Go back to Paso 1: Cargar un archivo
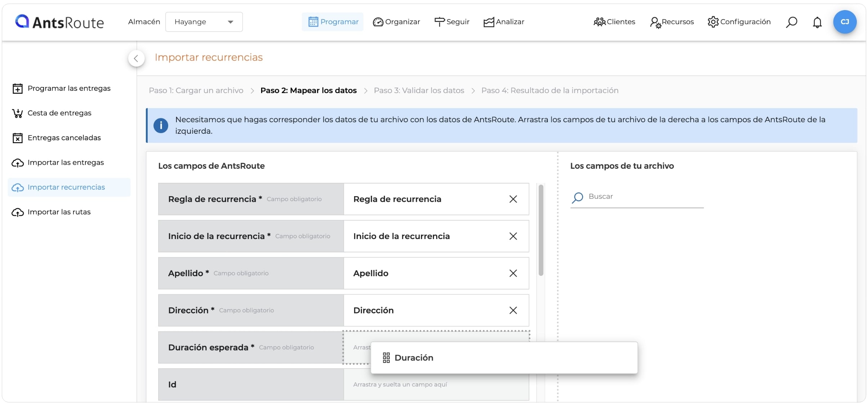 click(196, 91)
